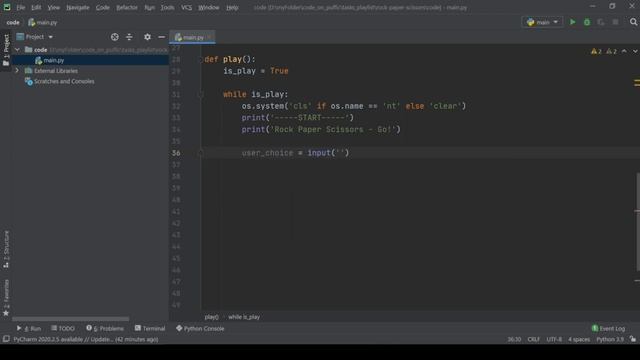Screen dimensions: 640x360
Task: Expand the External Libraries node
Action: point(17,71)
